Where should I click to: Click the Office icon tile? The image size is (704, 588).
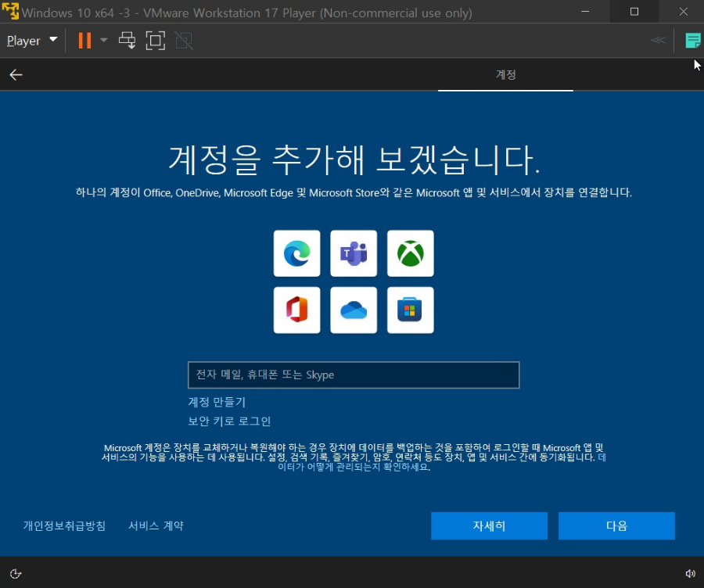pos(296,310)
